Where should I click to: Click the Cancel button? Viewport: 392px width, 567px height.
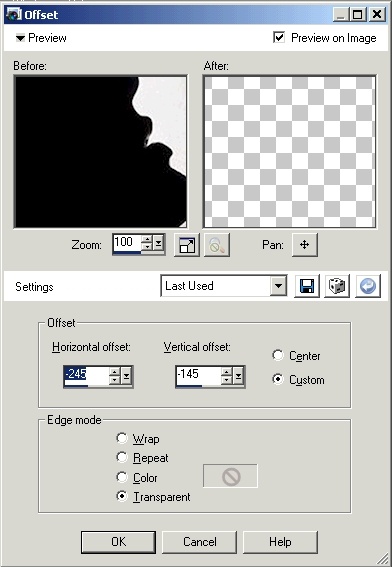(200, 542)
